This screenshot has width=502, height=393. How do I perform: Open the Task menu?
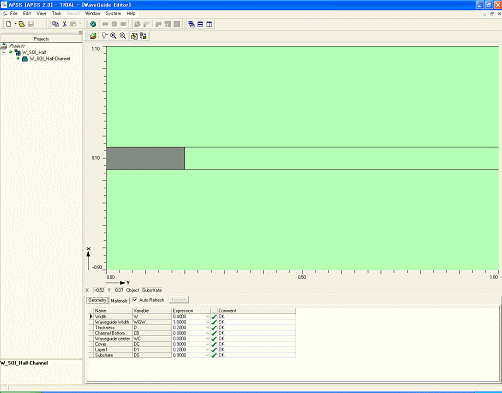click(x=56, y=13)
